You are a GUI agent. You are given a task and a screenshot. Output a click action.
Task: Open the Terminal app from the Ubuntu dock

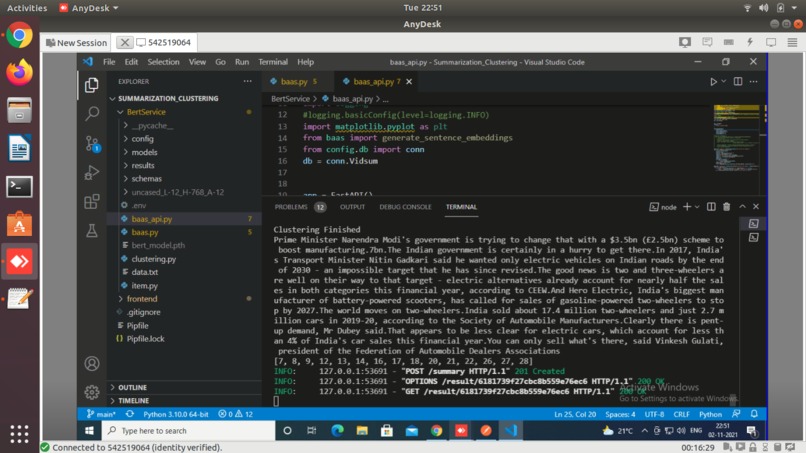[x=20, y=187]
